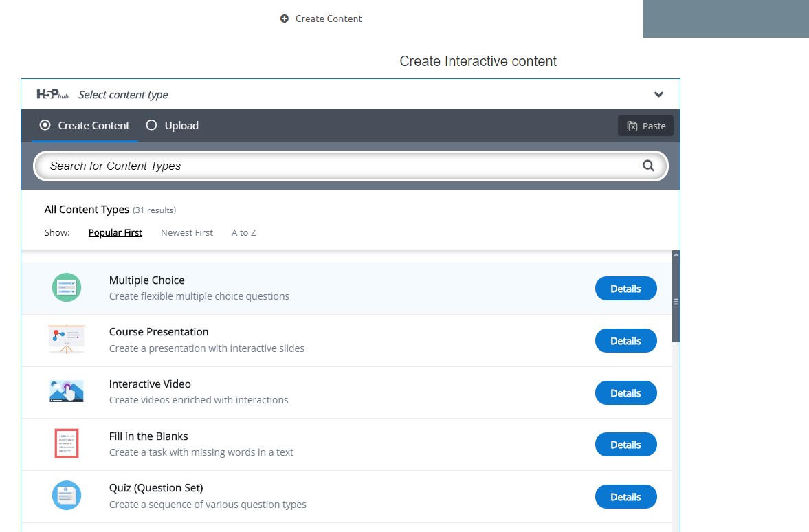
Task: Click 'Create a task with missing words' text
Action: click(201, 452)
